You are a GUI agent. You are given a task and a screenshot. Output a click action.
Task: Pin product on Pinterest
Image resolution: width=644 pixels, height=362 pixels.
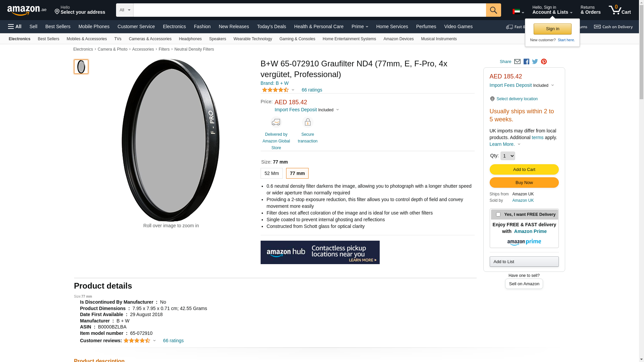pos(544,62)
